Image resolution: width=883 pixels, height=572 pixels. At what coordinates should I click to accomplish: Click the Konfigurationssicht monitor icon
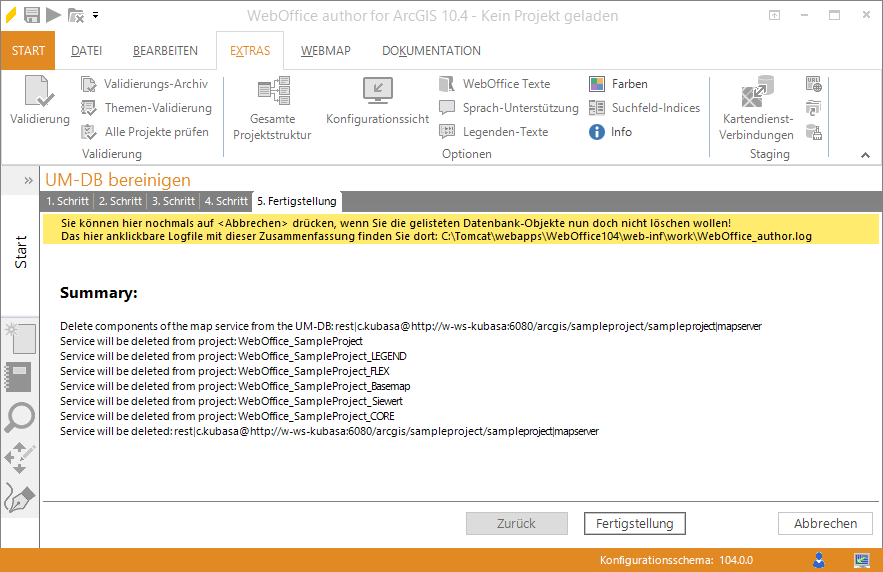click(x=378, y=91)
